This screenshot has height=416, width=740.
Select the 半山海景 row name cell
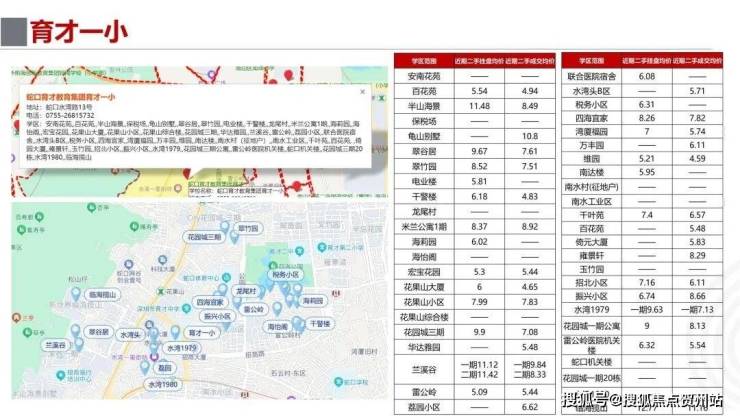coord(424,106)
